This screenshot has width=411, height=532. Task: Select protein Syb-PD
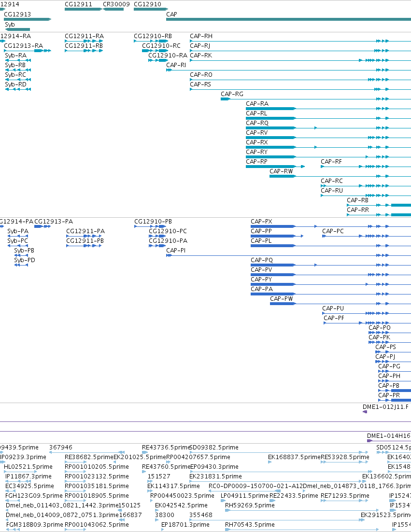point(21,265)
